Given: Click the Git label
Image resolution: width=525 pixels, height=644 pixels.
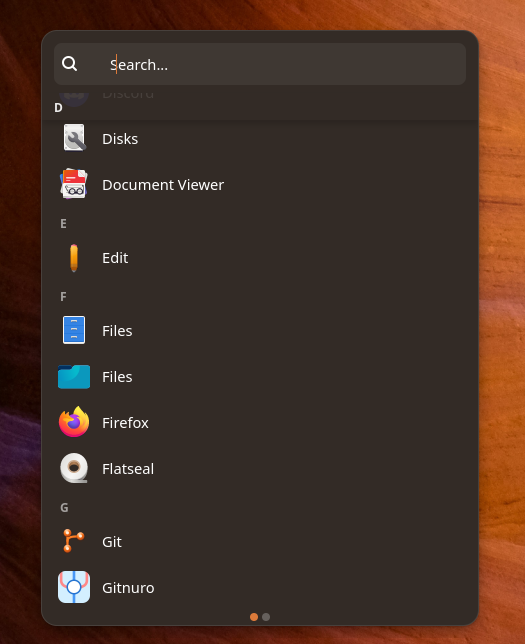Looking at the screenshot, I should 112,542.
